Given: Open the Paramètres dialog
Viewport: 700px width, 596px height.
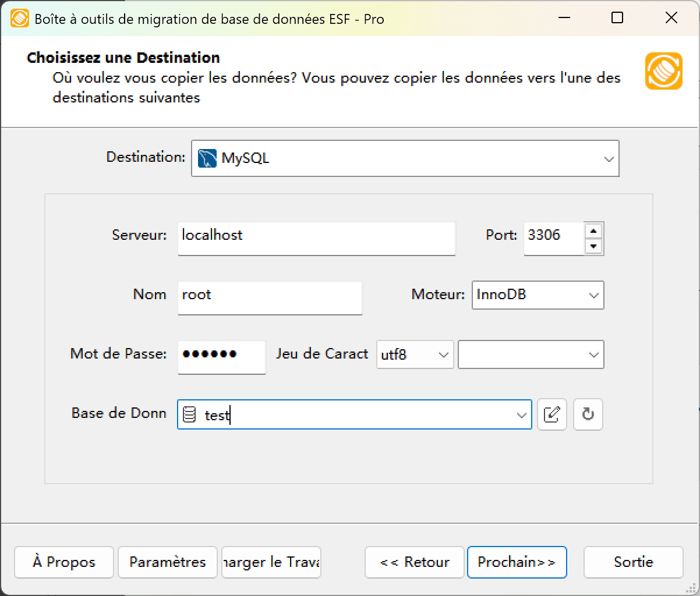Looking at the screenshot, I should pyautogui.click(x=167, y=562).
